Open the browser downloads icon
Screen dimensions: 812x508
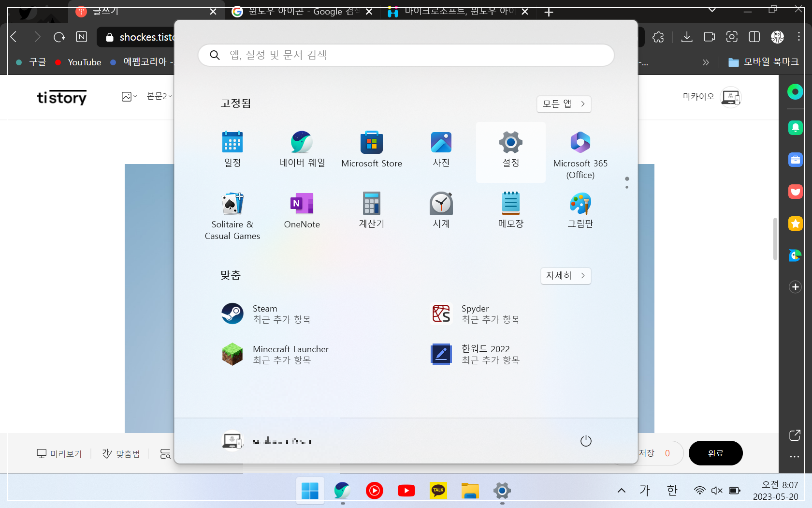coord(687,37)
